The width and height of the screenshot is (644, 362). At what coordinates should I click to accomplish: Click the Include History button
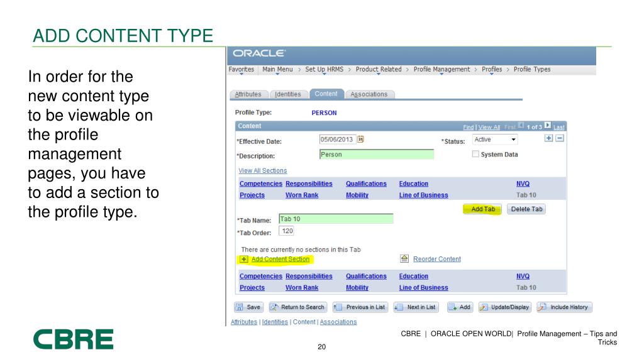tap(564, 307)
